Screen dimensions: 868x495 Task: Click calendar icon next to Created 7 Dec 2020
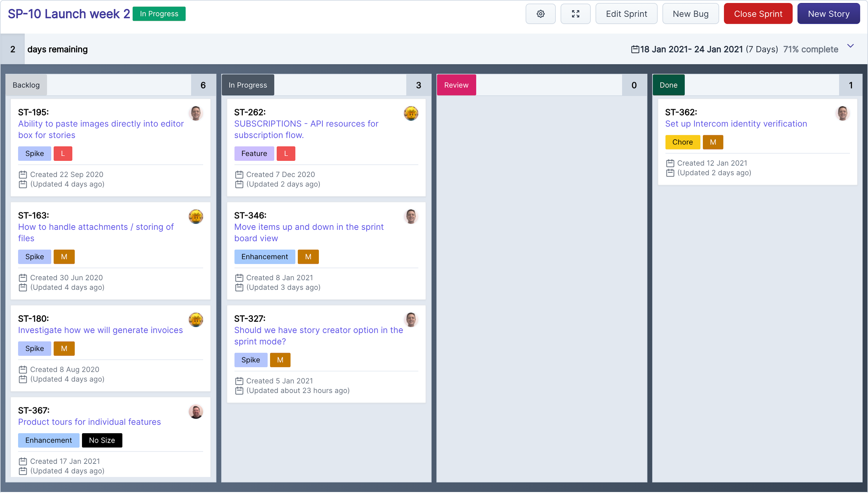239,175
